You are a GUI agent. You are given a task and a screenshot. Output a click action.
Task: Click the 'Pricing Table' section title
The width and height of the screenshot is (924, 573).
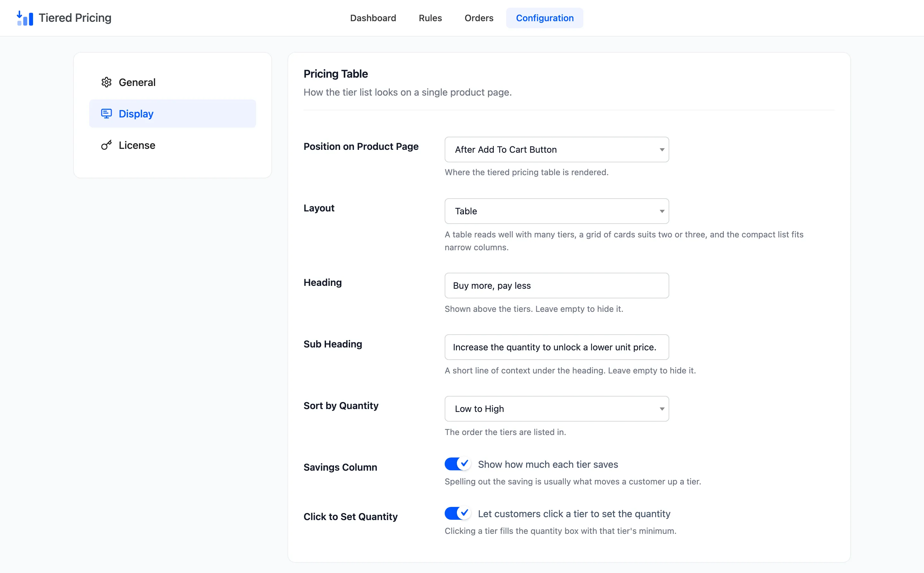coord(335,73)
